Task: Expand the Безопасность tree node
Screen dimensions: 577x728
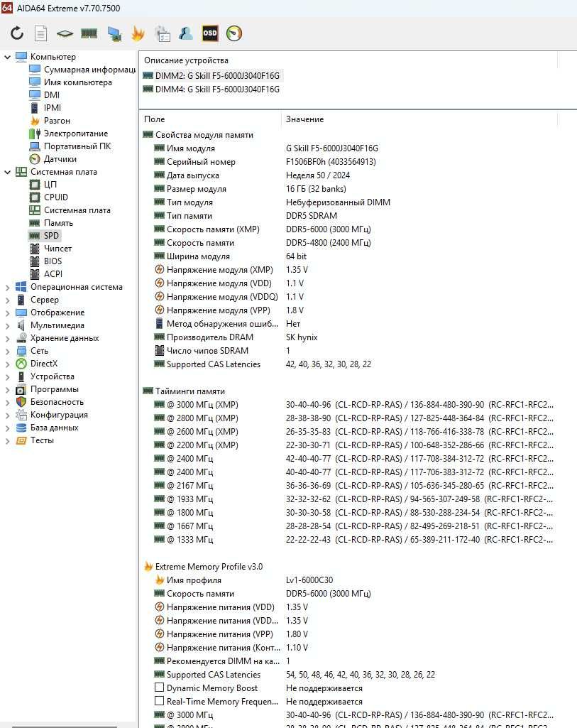Action: (7, 402)
